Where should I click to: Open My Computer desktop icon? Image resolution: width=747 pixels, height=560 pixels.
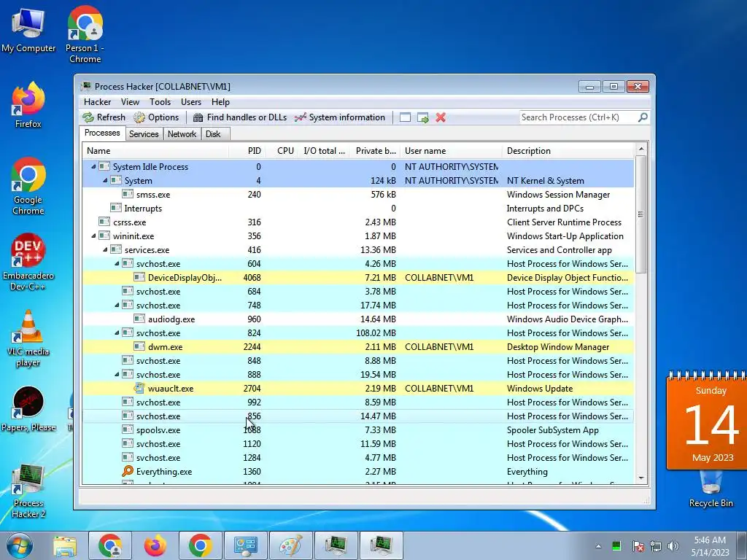pos(28,30)
